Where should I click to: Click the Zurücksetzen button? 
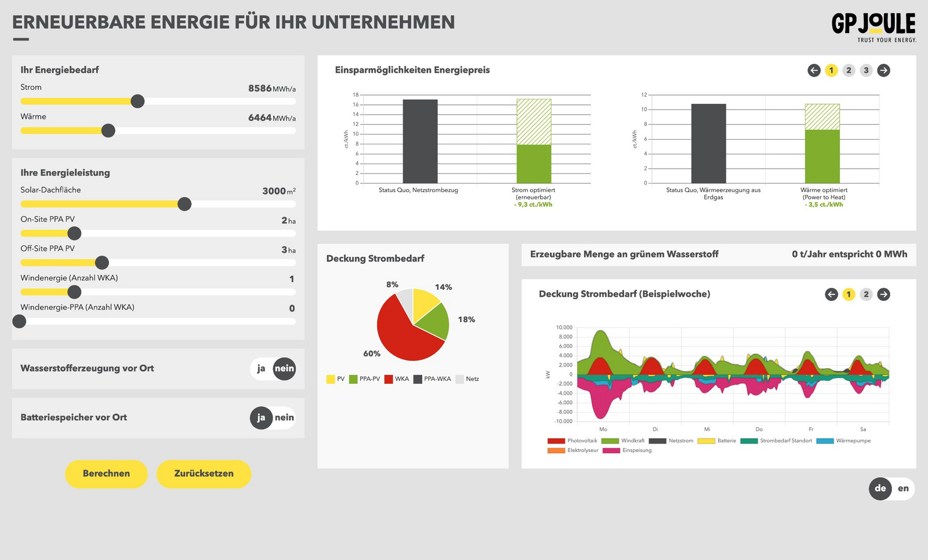click(203, 474)
